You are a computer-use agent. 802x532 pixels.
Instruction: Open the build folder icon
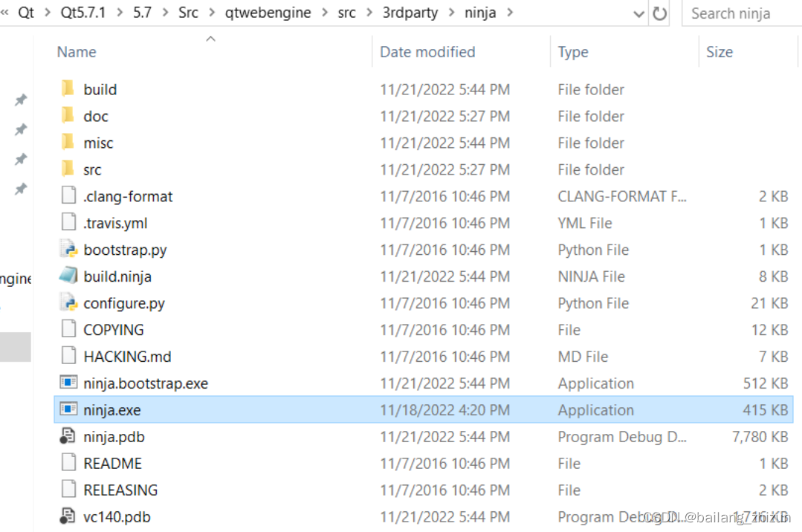68,88
